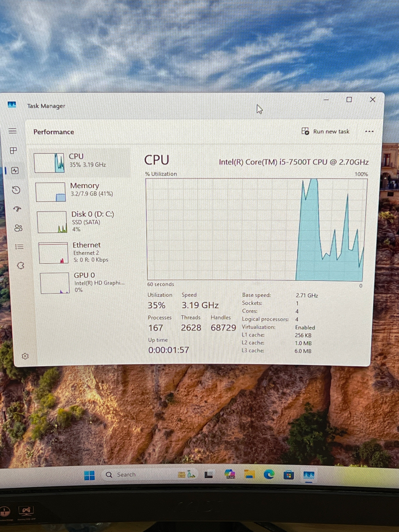Click the taskbar Search box

pyautogui.click(x=150, y=474)
